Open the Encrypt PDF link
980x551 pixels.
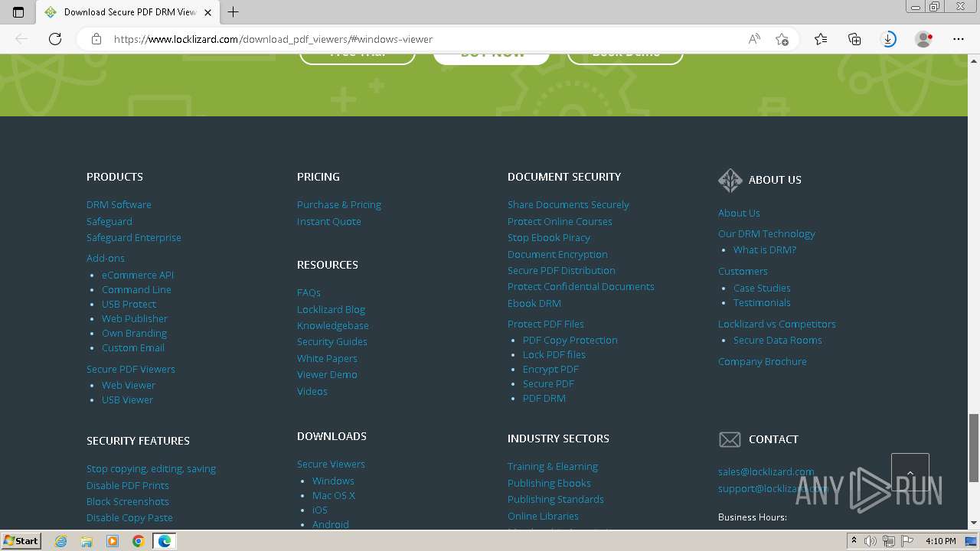pos(550,369)
